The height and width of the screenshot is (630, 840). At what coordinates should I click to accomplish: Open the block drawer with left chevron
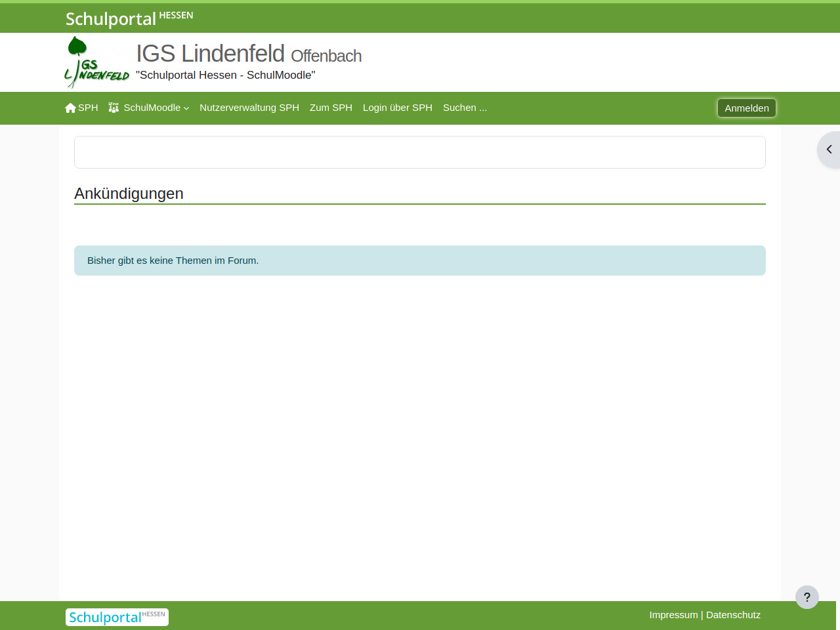829,150
